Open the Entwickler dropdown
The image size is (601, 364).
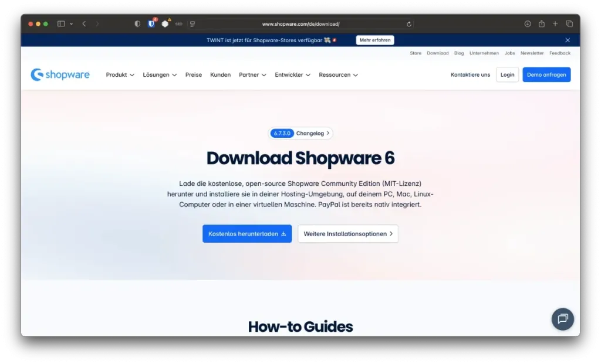pyautogui.click(x=292, y=74)
